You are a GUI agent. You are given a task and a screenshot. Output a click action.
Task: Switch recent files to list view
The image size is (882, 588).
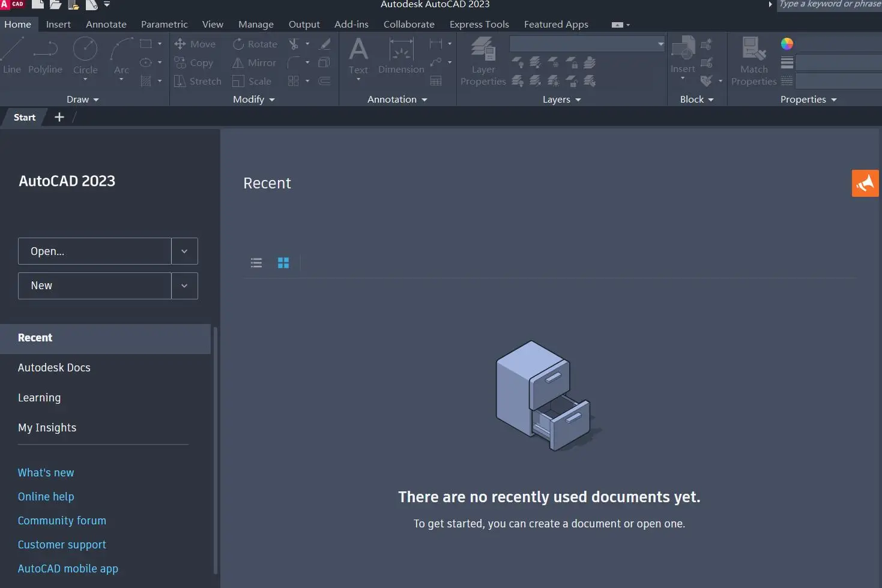click(x=256, y=263)
